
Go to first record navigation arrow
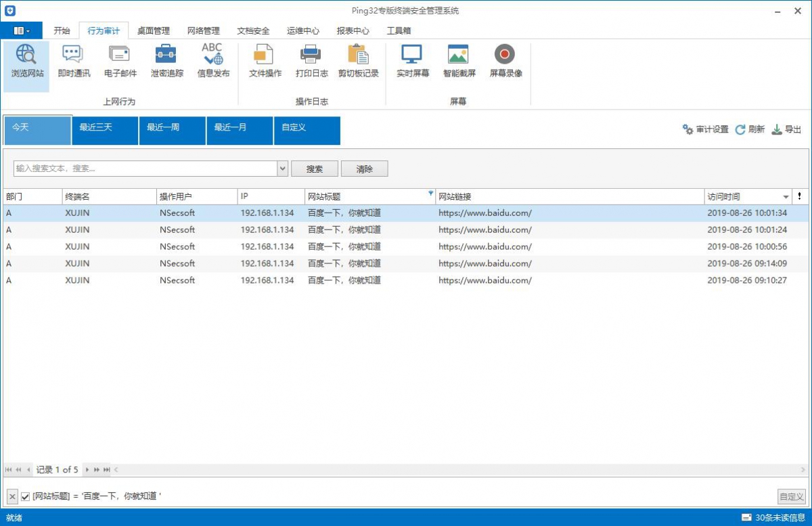pyautogui.click(x=9, y=469)
